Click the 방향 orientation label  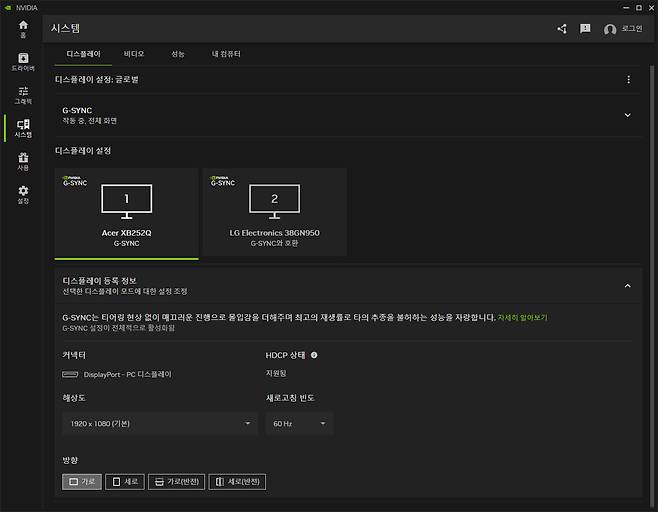click(x=70, y=460)
